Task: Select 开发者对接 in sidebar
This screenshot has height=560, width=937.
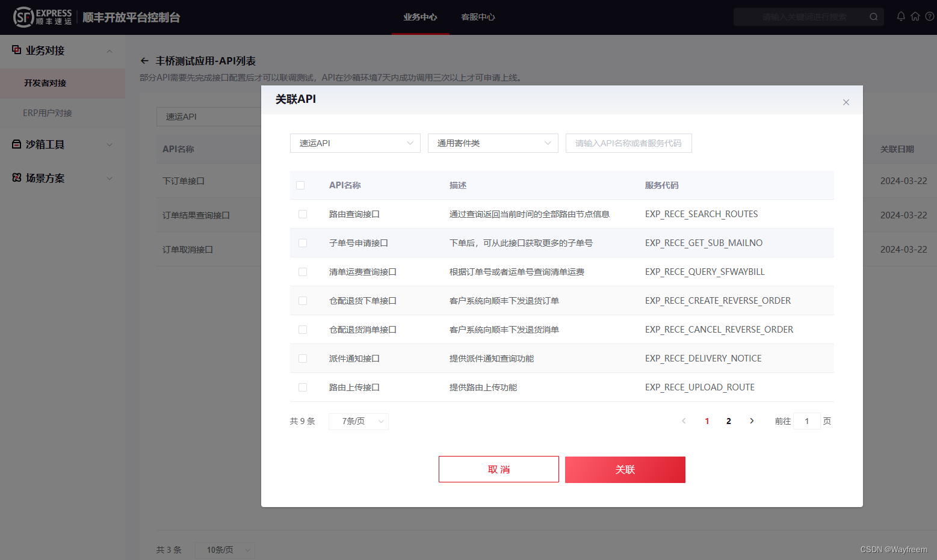Action: [x=63, y=83]
